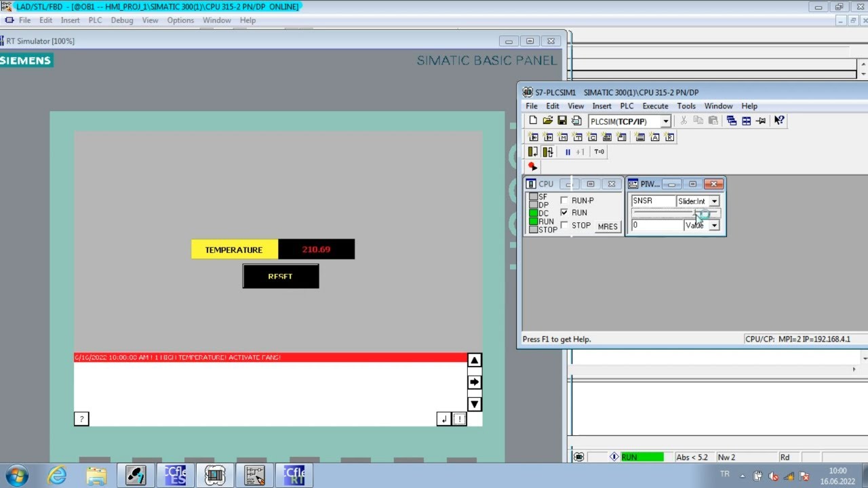
Task: Reset timers with the T=0 icon
Action: (599, 152)
